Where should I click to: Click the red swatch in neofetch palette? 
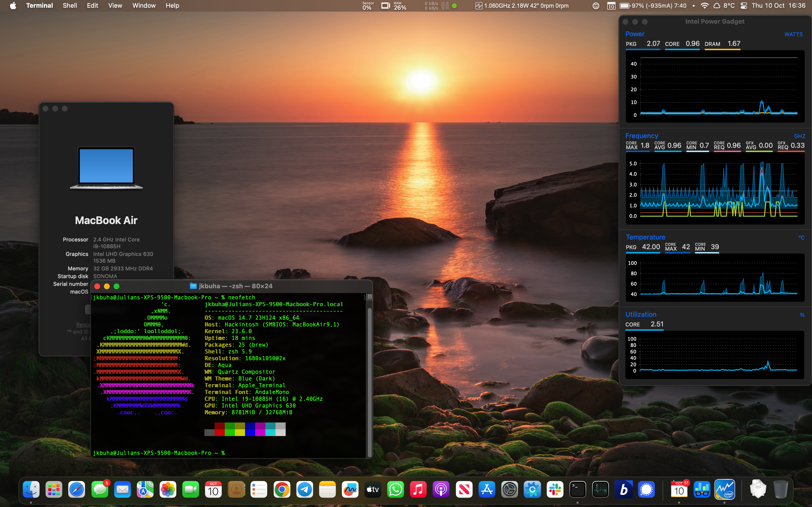(219, 432)
